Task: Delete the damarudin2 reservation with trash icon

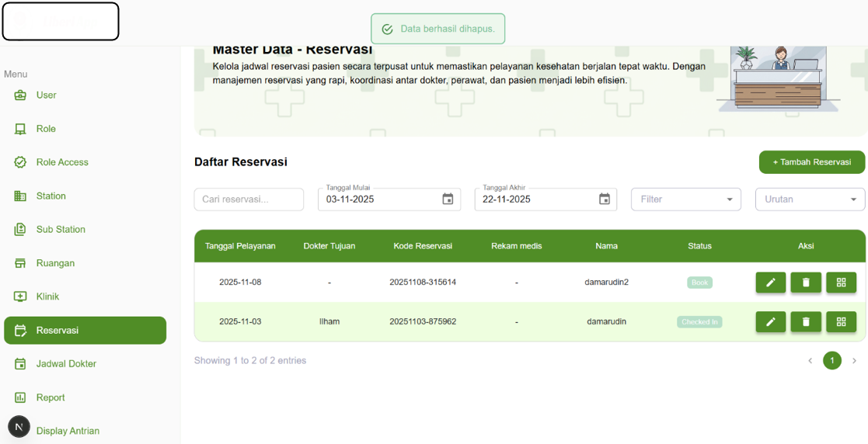Action: tap(806, 283)
